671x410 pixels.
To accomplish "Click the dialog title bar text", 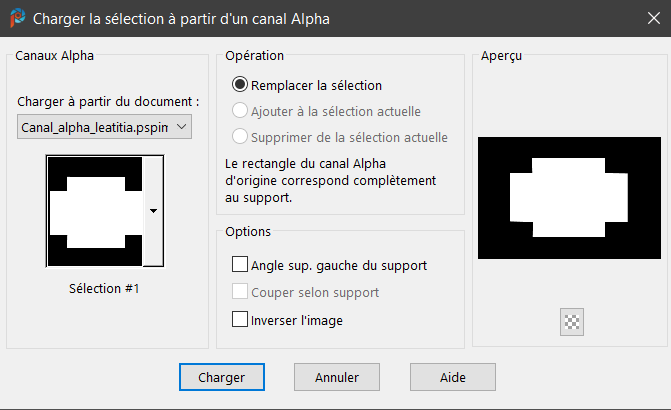I will pyautogui.click(x=181, y=18).
